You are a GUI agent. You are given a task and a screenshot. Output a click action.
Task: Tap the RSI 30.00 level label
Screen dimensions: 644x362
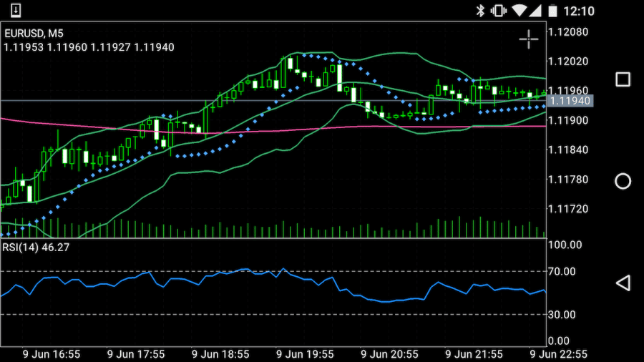coord(562,314)
